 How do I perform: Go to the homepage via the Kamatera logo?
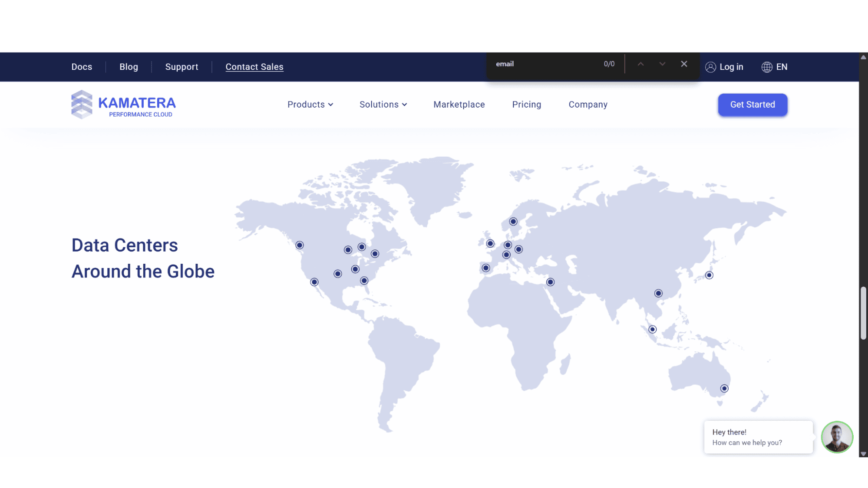point(123,105)
